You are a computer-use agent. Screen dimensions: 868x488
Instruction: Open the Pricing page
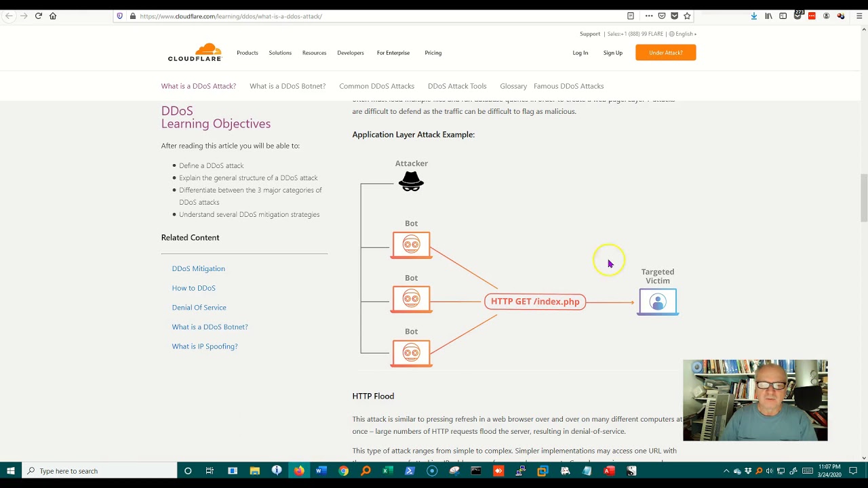click(433, 53)
